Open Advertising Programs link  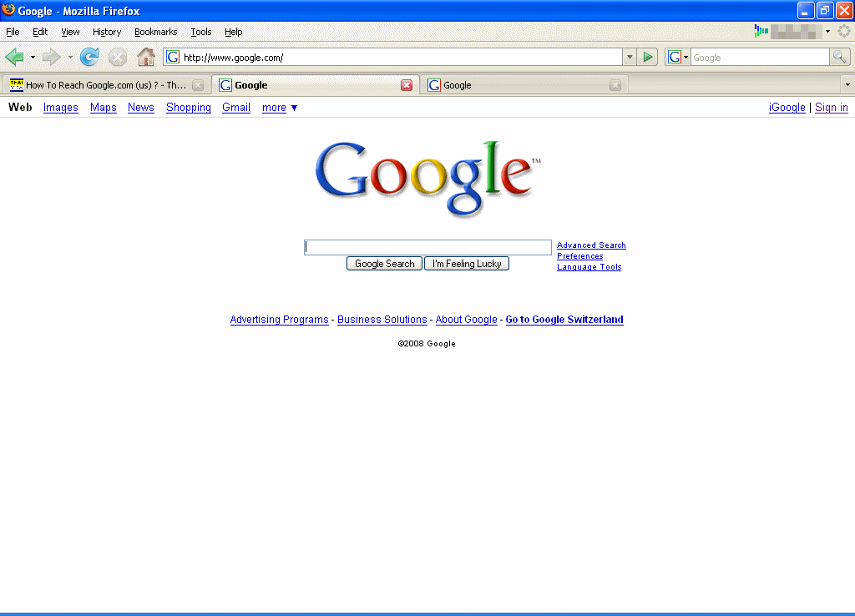point(279,320)
